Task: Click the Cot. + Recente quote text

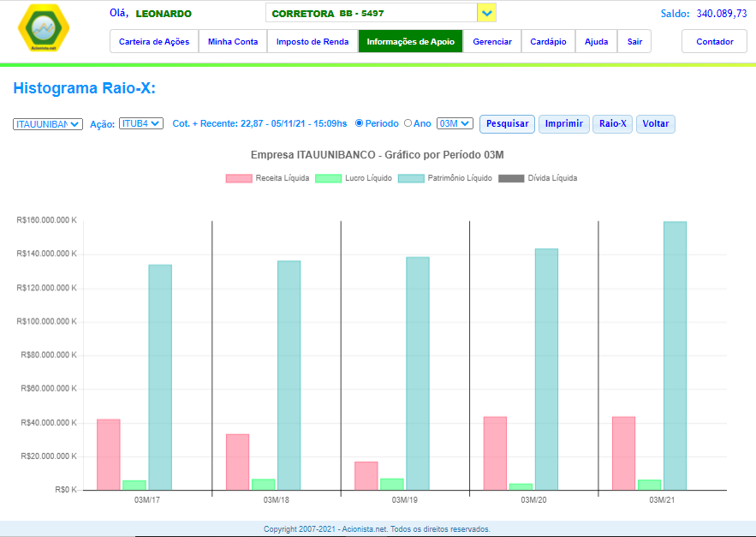Action: pyautogui.click(x=260, y=123)
